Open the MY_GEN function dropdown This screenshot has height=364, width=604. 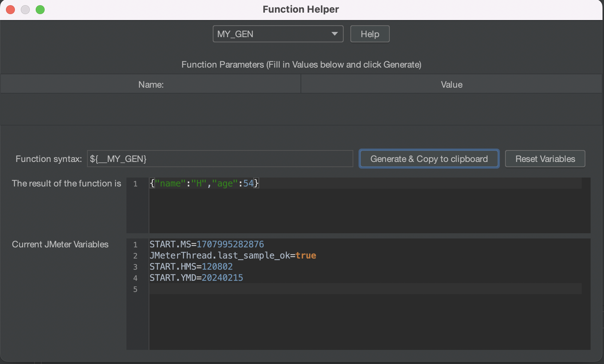click(x=278, y=34)
